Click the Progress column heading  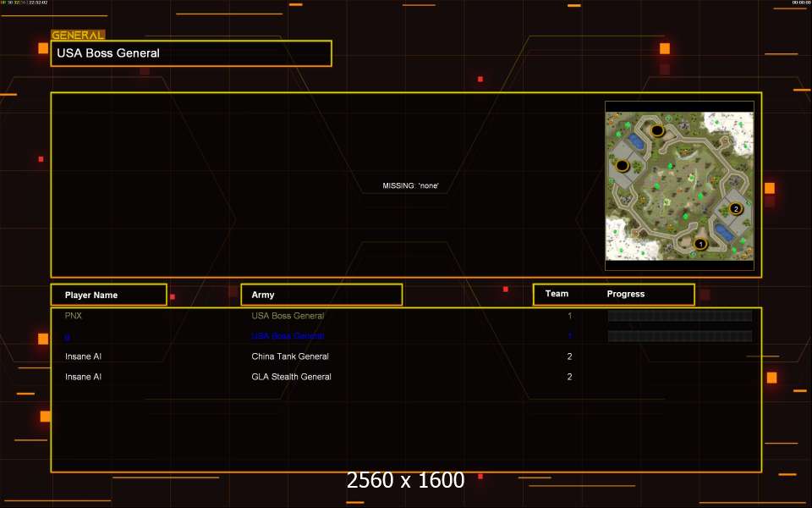[626, 294]
